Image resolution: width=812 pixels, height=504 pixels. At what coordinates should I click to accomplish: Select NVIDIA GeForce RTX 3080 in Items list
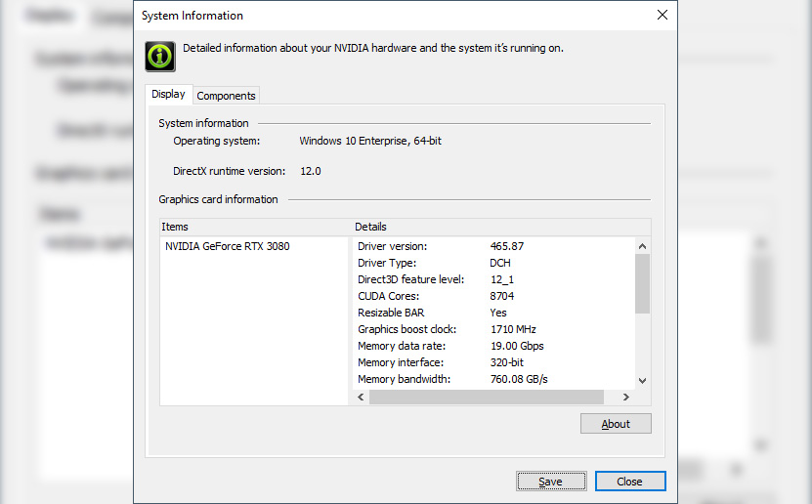point(227,247)
